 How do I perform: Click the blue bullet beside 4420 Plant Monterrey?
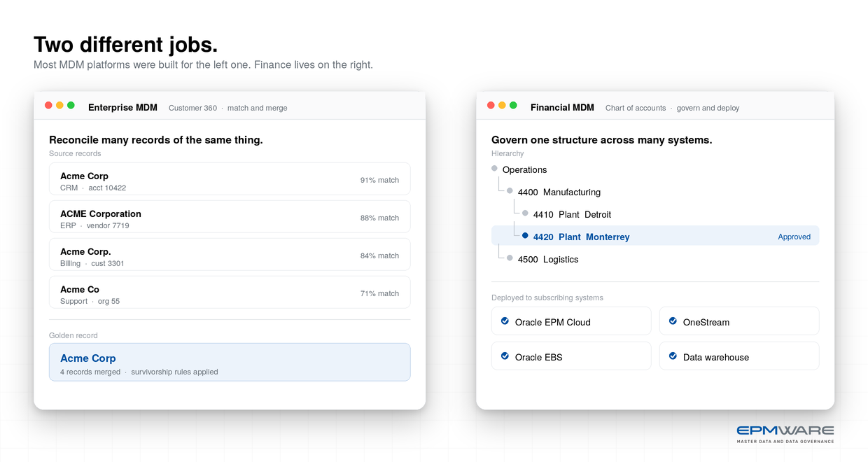[x=525, y=236]
